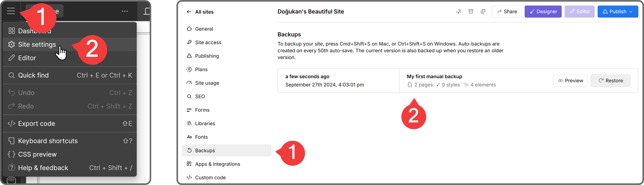The height and width of the screenshot is (185, 644).
Task: Click the magnifier icon beside SEO
Action: pos(189,97)
